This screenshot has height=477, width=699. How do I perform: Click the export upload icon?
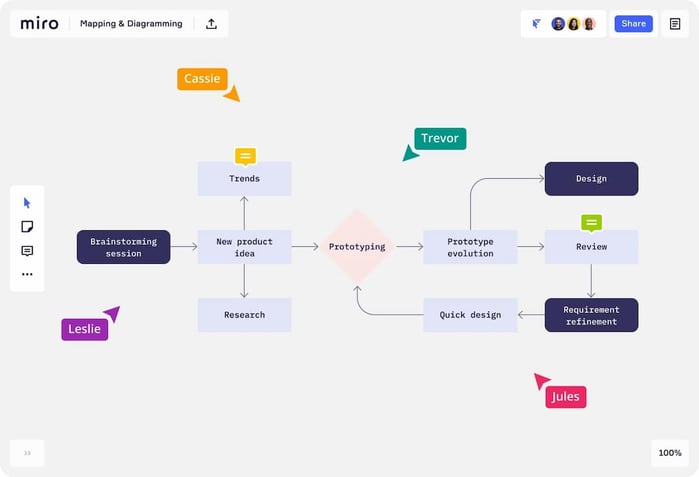click(211, 24)
